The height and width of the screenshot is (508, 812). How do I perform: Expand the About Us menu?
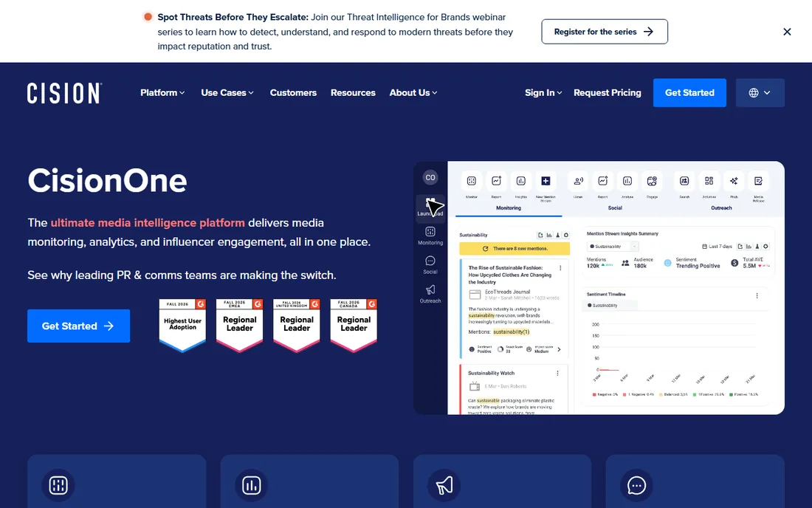[413, 93]
